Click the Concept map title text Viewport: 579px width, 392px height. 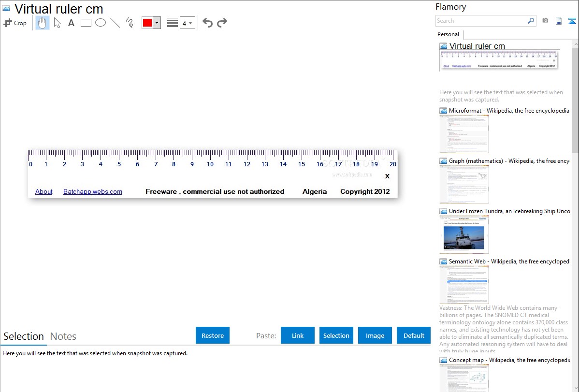point(509,360)
